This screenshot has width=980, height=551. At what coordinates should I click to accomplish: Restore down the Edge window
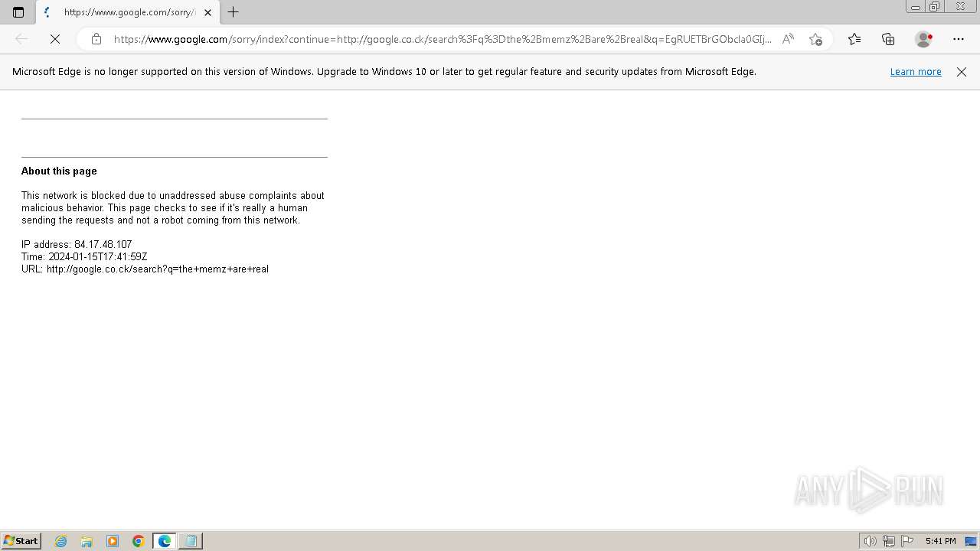(x=935, y=7)
